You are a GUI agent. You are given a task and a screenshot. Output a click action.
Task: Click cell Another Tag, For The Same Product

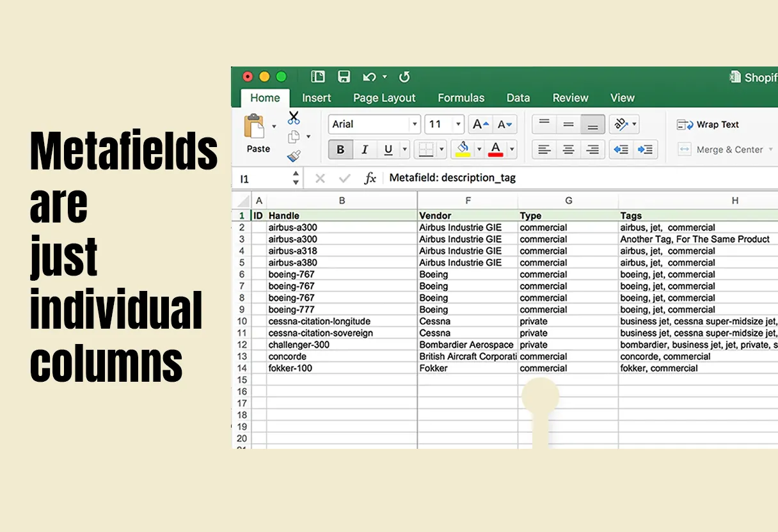pos(698,239)
